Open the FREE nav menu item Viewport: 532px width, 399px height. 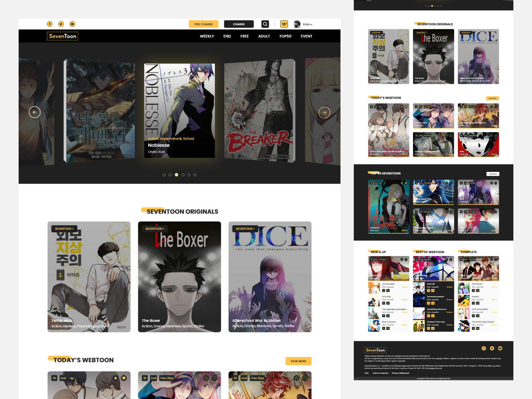244,36
